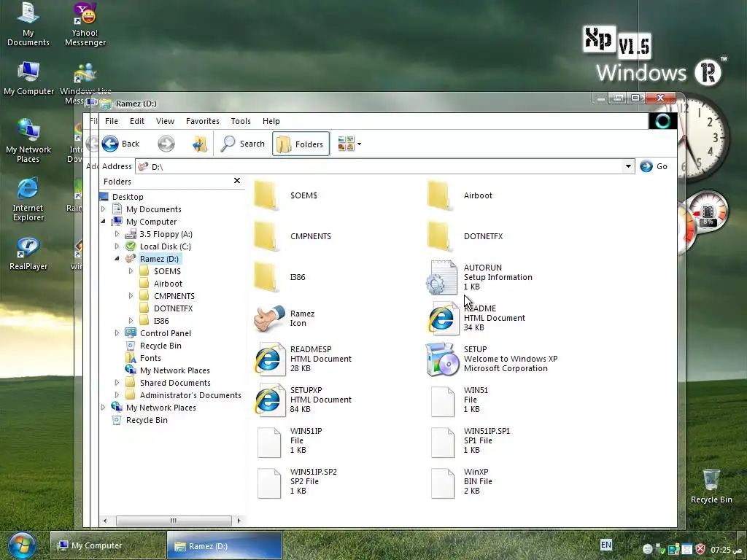The width and height of the screenshot is (747, 560).
Task: Select SETUPXP HTML document icon
Action: [269, 400]
